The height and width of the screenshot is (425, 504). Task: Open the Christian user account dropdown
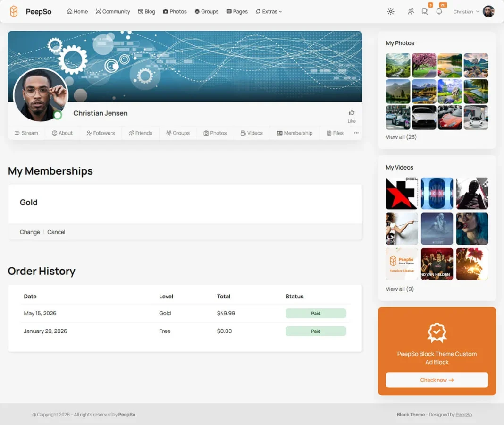click(466, 12)
